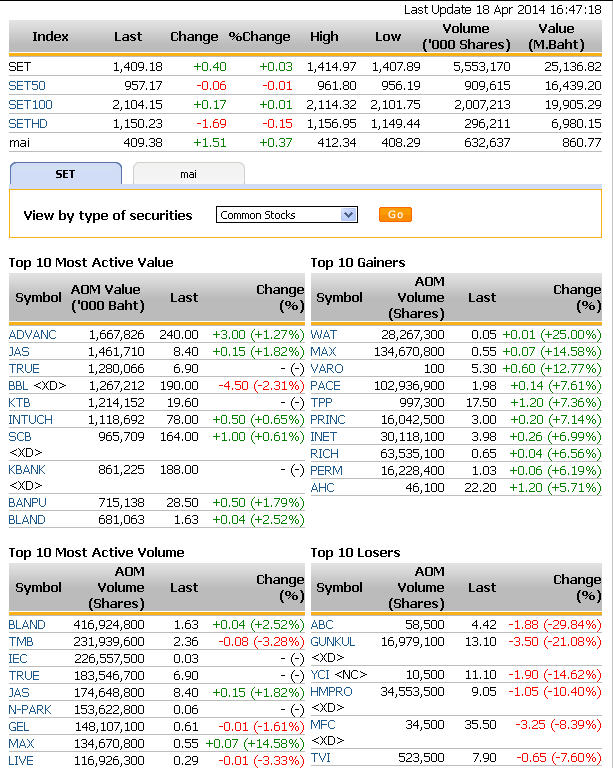Open TMB in Most Active Volume
613x768 pixels.
point(21,641)
